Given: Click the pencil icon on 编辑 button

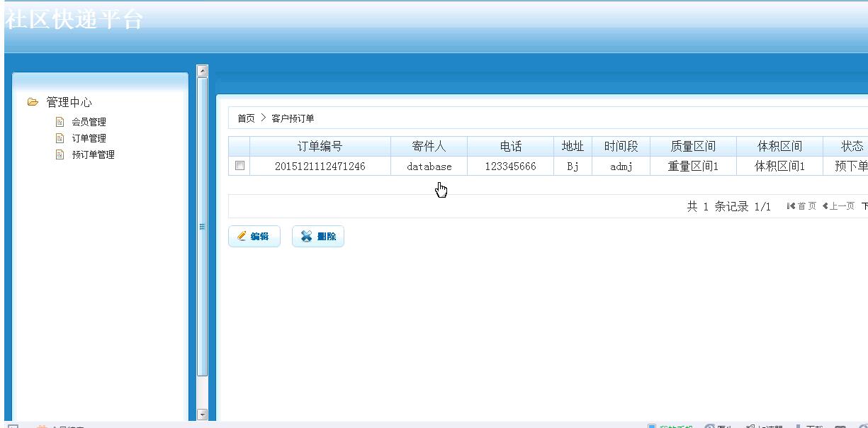Looking at the screenshot, I should click(242, 236).
